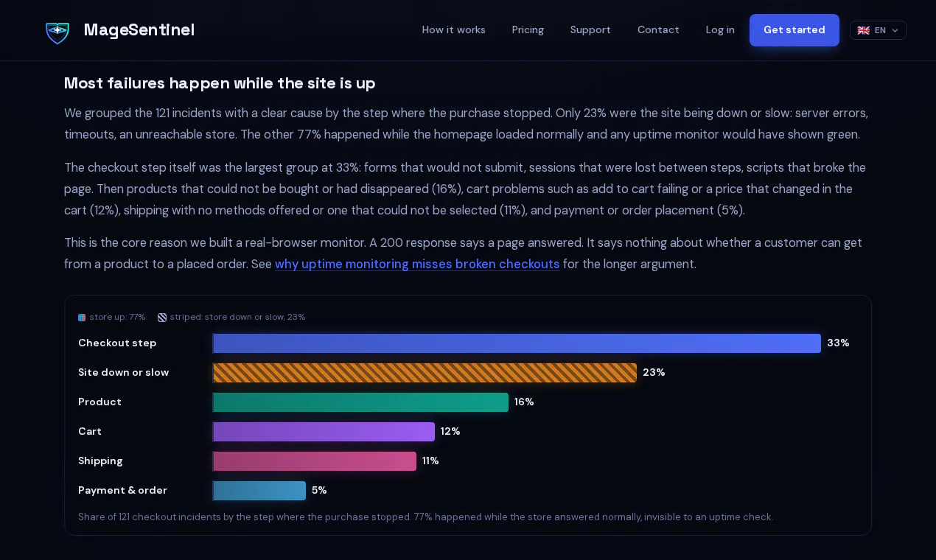Expand the language selector chevron

point(895,30)
